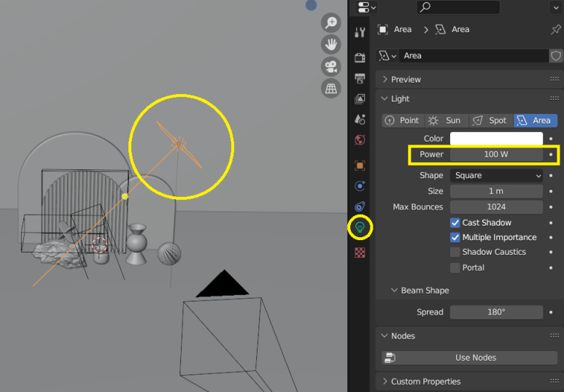The height and width of the screenshot is (392, 564).
Task: Open the light data-block browse dropdown
Action: tap(387, 55)
